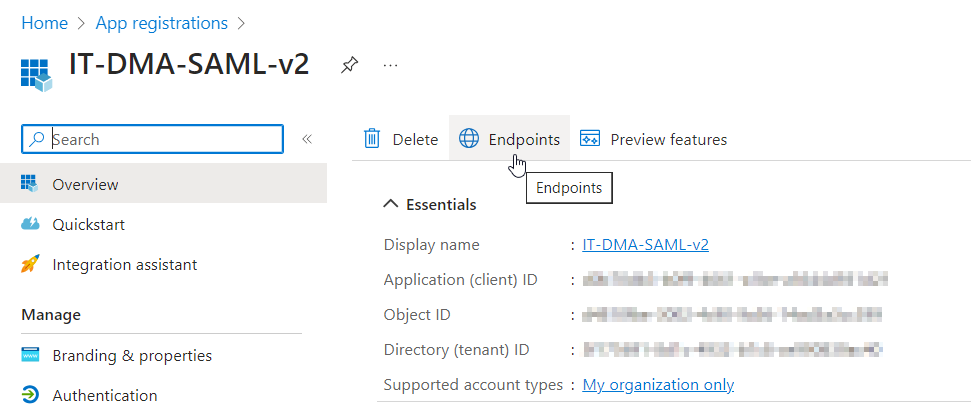The height and width of the screenshot is (413, 971).
Task: Click the Application (client) ID label
Action: 460,280
